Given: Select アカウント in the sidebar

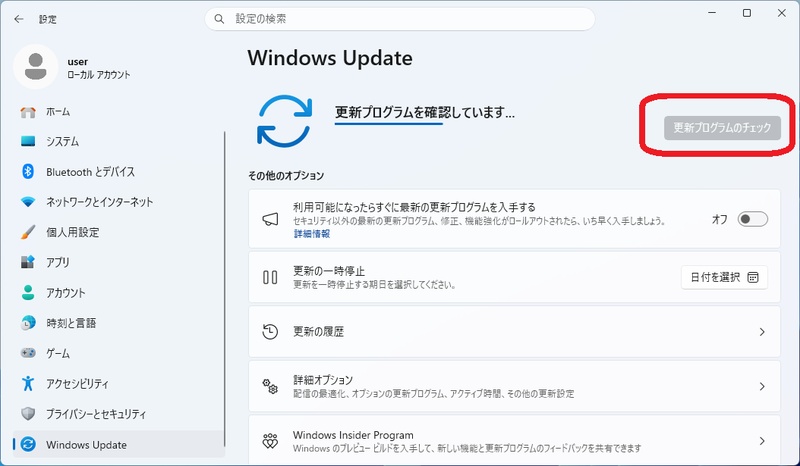Looking at the screenshot, I should pyautogui.click(x=118, y=292).
